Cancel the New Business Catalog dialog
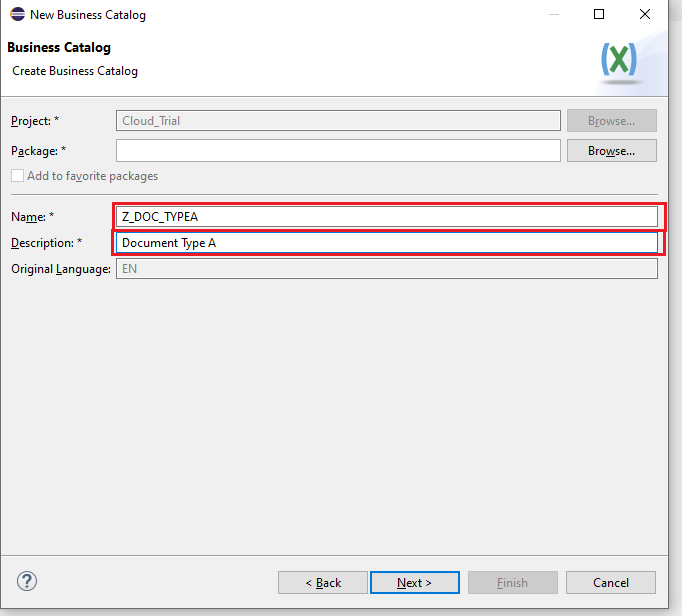Image resolution: width=682 pixels, height=616 pixels. click(611, 583)
